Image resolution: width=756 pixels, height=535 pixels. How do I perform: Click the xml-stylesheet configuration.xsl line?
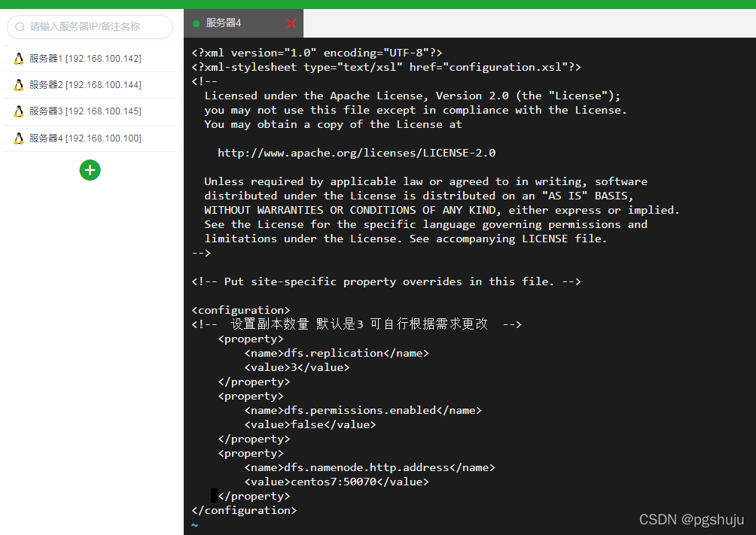coord(386,67)
